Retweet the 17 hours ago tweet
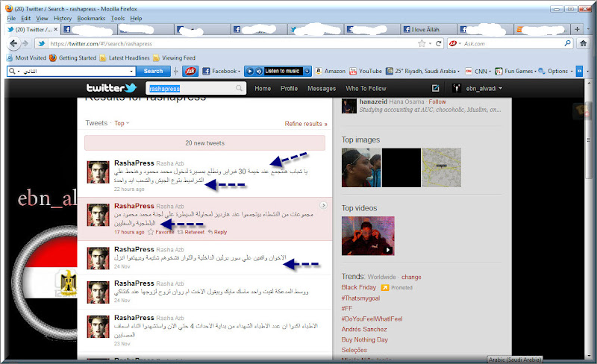 (x=191, y=232)
